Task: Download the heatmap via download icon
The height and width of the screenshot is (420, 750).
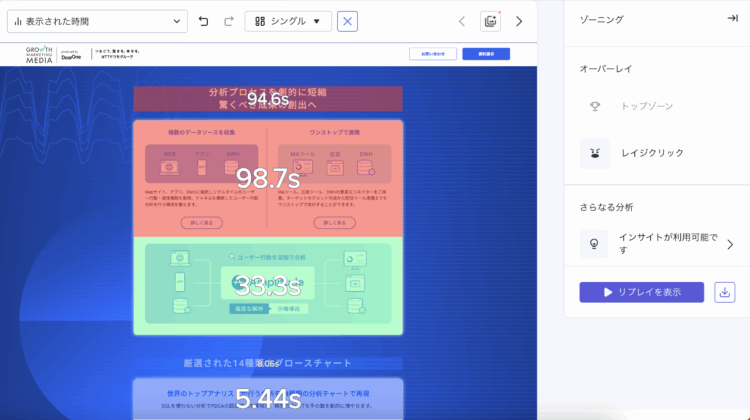Action: (x=725, y=292)
